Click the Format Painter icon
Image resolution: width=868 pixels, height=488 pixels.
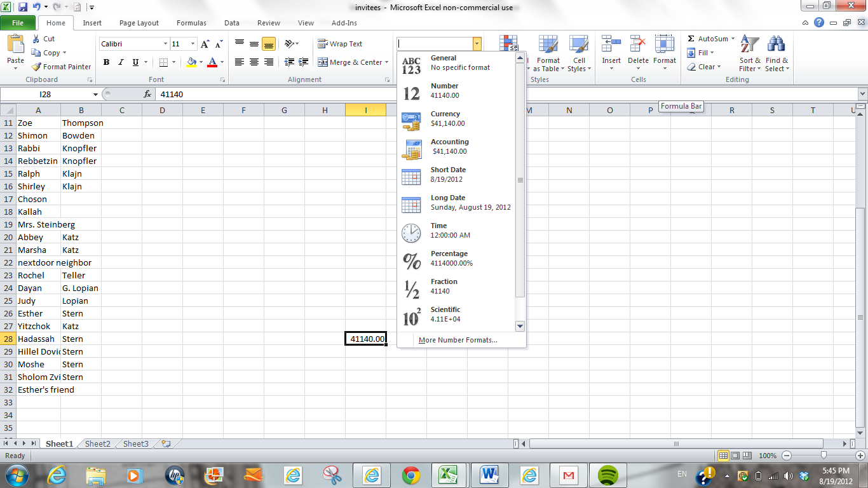click(37, 67)
